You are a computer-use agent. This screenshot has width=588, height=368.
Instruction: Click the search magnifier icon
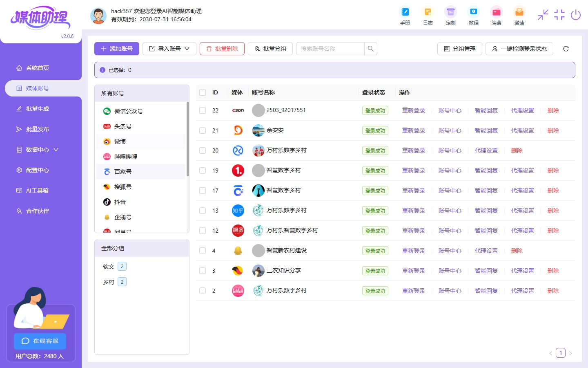370,49
